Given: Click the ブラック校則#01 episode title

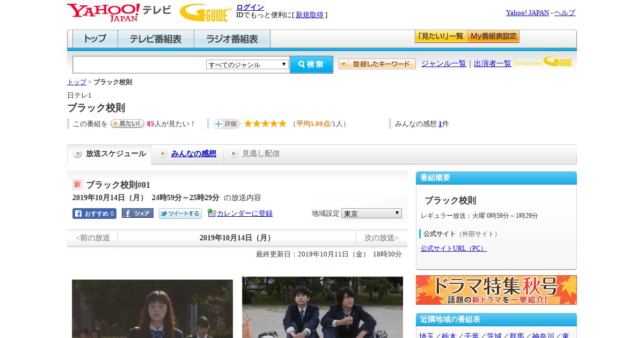Looking at the screenshot, I should 118,185.
